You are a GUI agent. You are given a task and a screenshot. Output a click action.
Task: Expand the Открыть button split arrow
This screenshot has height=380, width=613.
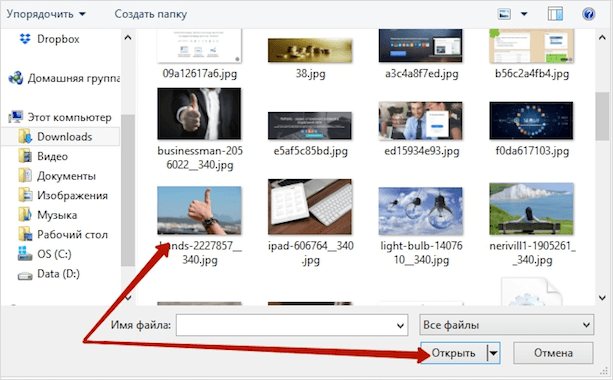pyautogui.click(x=493, y=353)
